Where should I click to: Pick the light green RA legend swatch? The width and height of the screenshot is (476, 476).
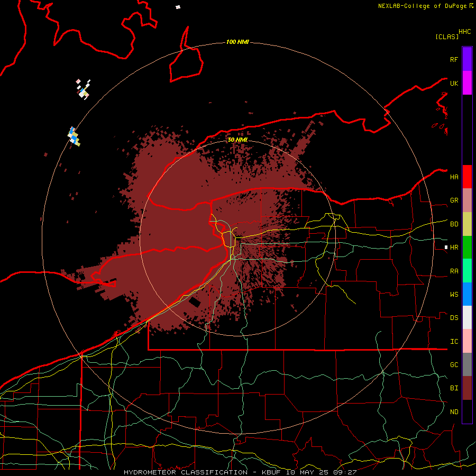point(467,271)
